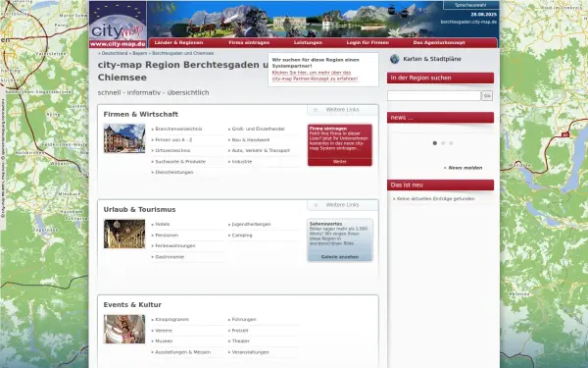The height and width of the screenshot is (368, 588).
Task: Open the Museen link
Action: coord(164,342)
